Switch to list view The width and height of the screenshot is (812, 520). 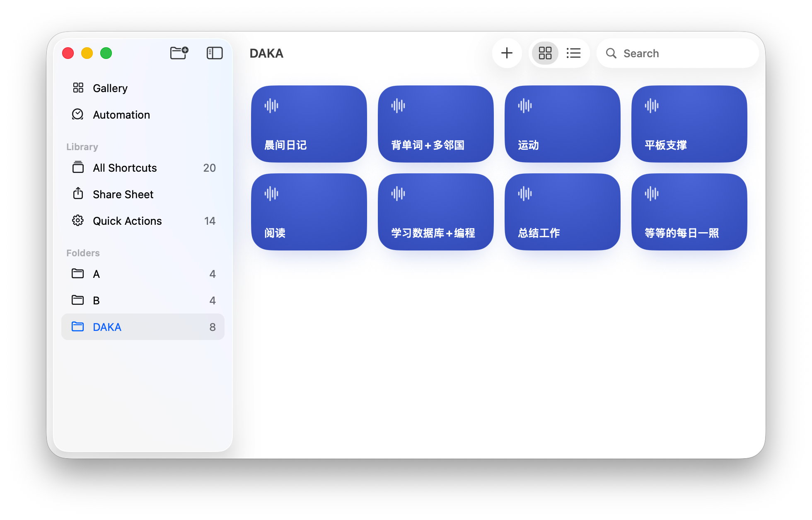coord(573,53)
